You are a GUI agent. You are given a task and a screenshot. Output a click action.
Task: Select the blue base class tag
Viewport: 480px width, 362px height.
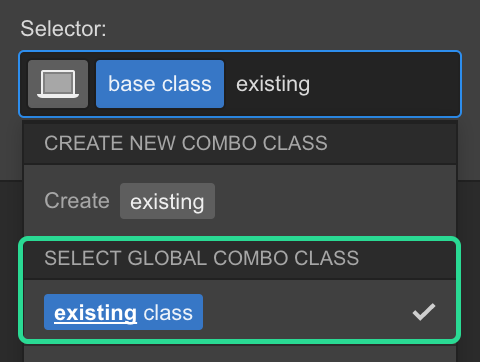pos(160,84)
